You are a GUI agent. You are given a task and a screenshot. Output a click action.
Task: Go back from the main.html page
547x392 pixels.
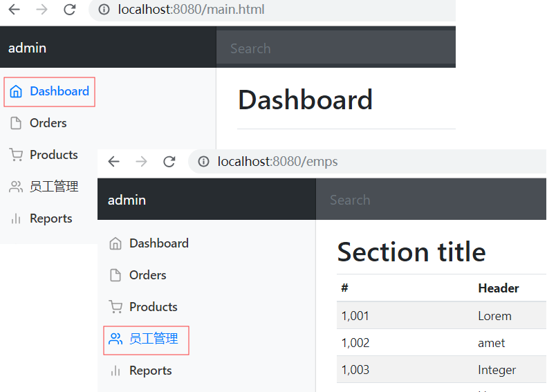[x=15, y=10]
